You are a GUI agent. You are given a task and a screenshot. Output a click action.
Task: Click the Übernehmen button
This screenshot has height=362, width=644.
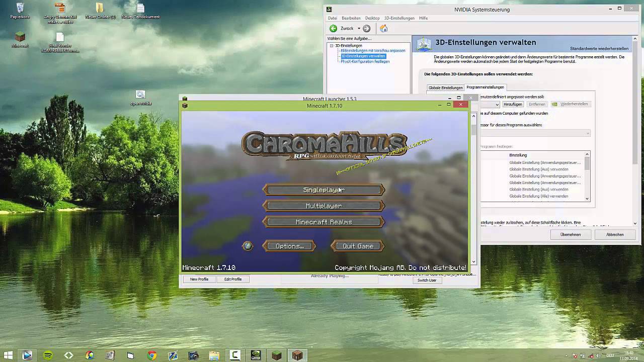click(x=571, y=234)
